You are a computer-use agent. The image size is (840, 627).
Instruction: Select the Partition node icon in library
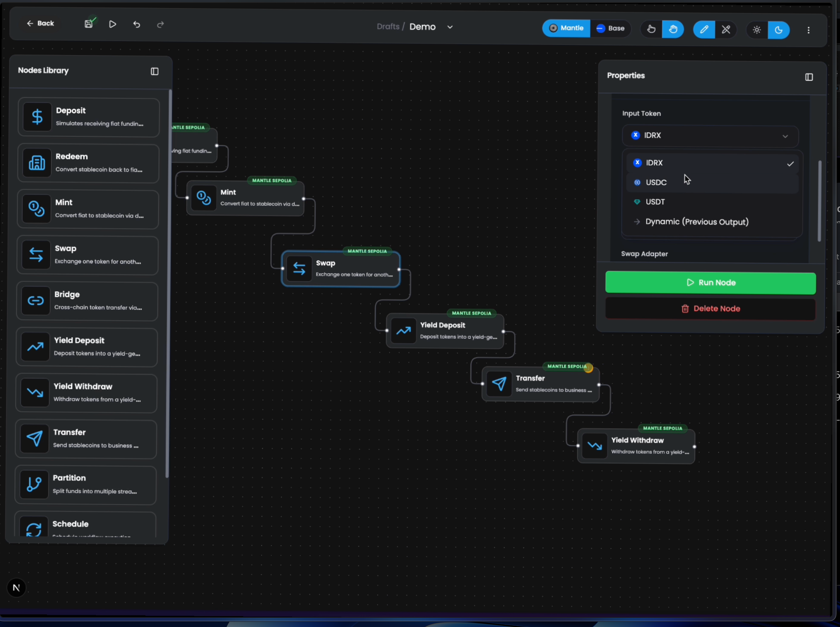[x=34, y=484]
